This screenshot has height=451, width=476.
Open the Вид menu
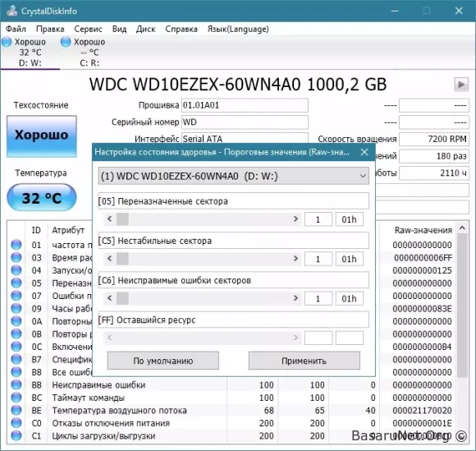(x=119, y=29)
